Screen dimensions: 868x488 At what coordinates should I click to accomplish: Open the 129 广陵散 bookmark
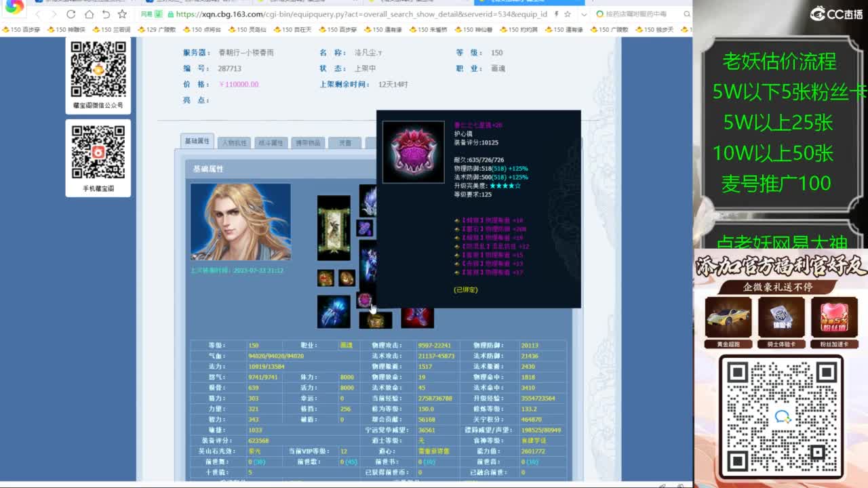[x=157, y=30]
